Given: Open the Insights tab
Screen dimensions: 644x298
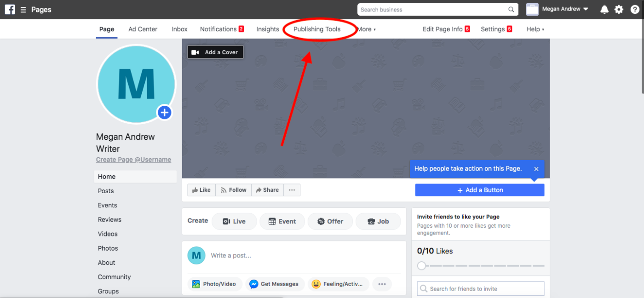Looking at the screenshot, I should click(268, 29).
